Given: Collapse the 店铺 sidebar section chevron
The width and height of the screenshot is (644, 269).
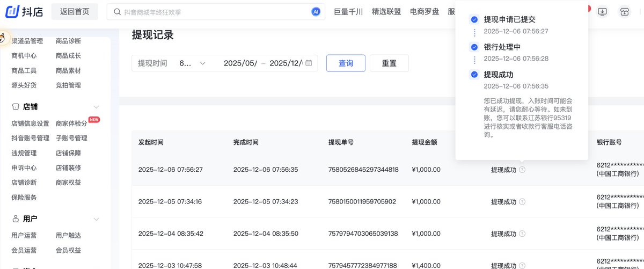Looking at the screenshot, I should pyautogui.click(x=97, y=107).
